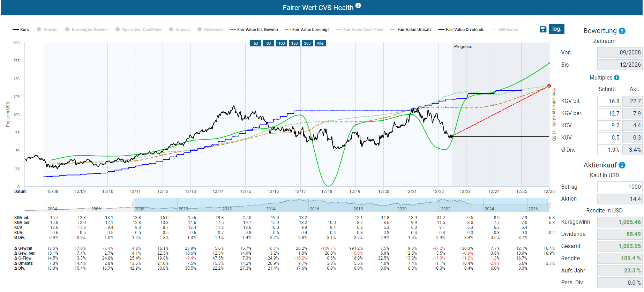
Task: Open info icon beside Fairer Wert title
Action: pyautogui.click(x=358, y=6)
